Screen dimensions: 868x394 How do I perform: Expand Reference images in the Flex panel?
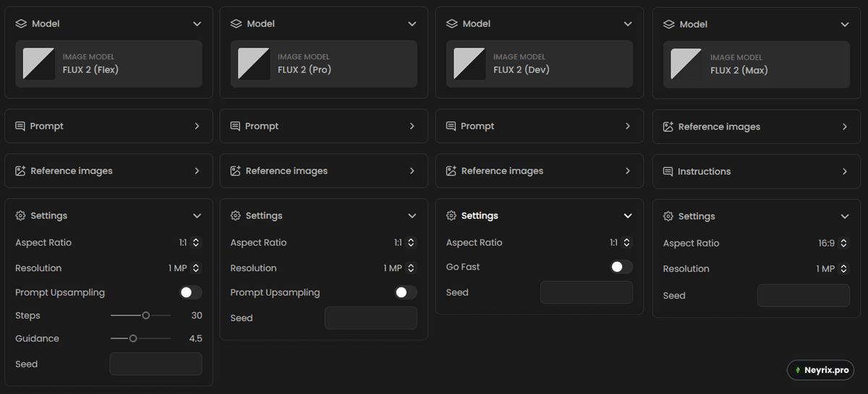[197, 171]
